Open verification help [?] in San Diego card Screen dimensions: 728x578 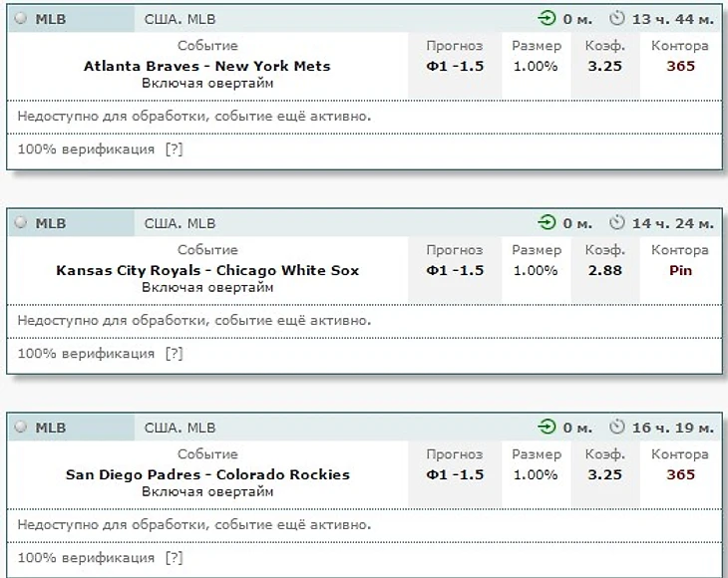pos(175,558)
